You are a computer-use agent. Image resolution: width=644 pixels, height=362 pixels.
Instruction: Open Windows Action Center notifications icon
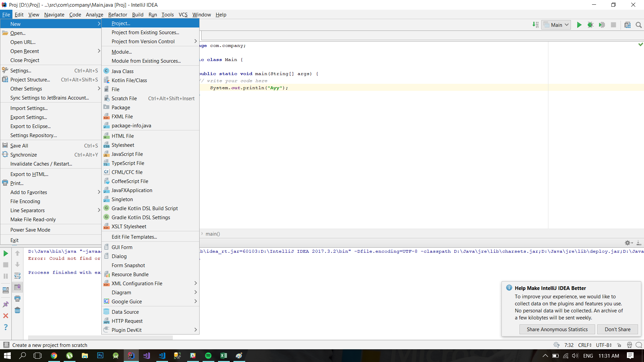coord(630,356)
